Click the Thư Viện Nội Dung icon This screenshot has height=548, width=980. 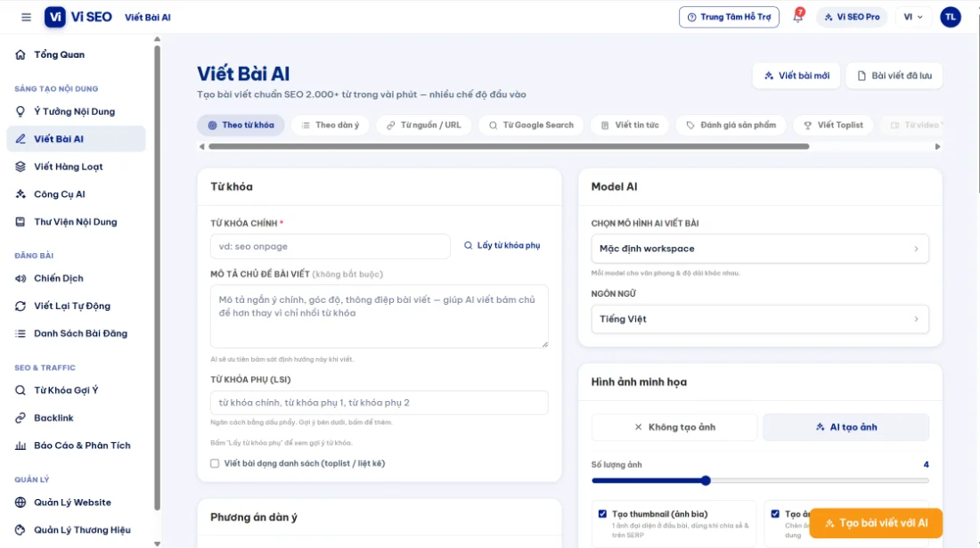20,222
